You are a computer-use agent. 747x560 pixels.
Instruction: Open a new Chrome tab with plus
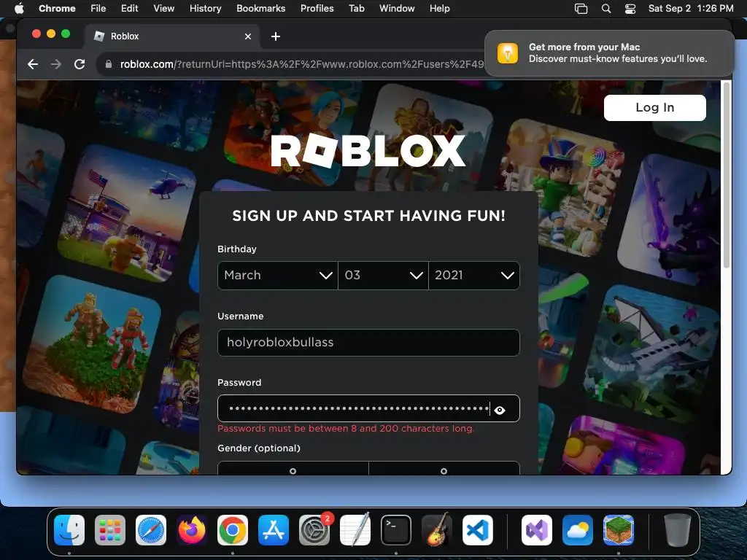pyautogui.click(x=275, y=36)
